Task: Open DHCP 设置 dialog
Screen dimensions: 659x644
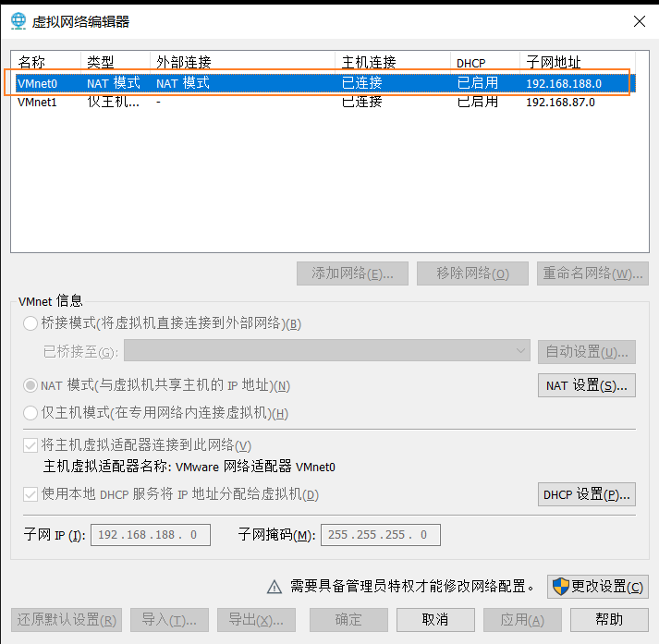Action: [587, 494]
